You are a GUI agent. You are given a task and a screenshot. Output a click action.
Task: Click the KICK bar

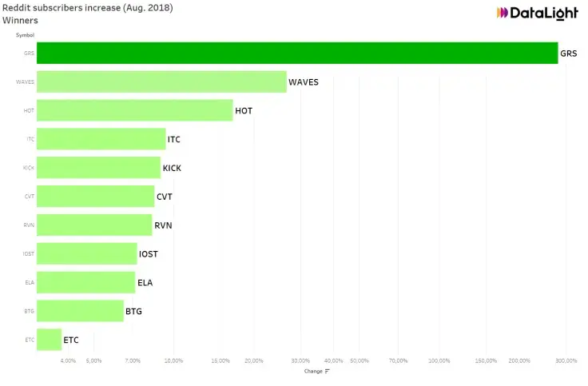click(x=98, y=168)
